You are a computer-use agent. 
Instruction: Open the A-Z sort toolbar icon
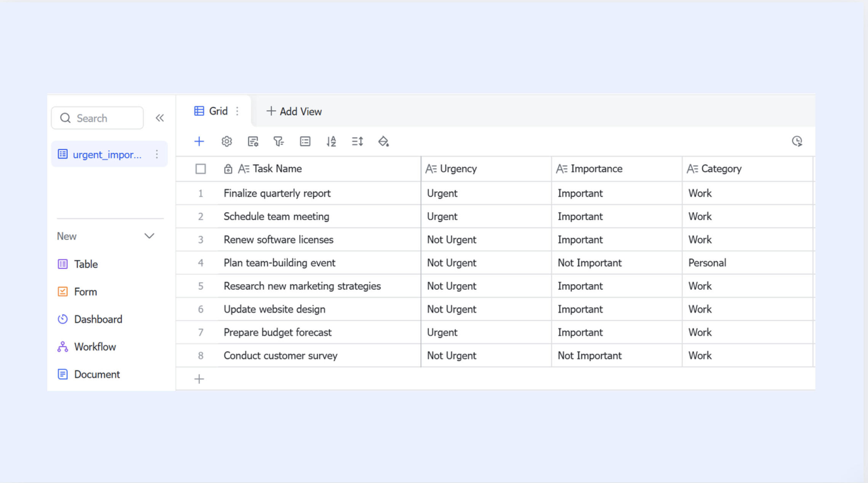(331, 142)
